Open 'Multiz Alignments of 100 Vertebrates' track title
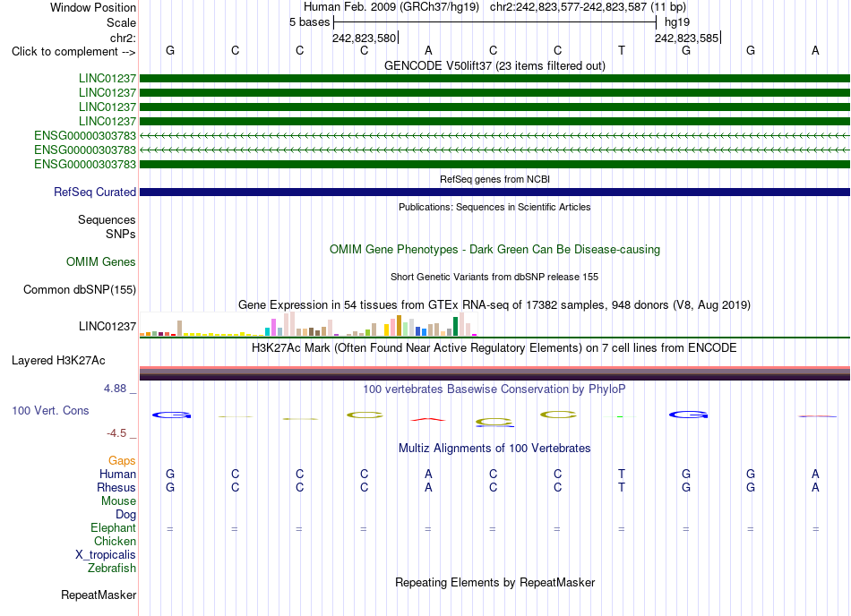The width and height of the screenshot is (851, 616). (494, 448)
